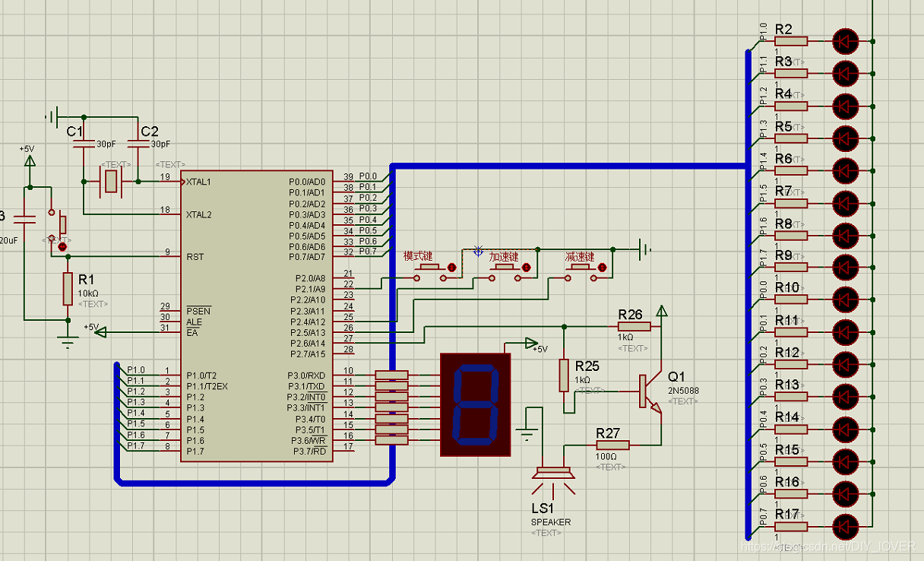Click the seven-segment display component

click(x=476, y=404)
